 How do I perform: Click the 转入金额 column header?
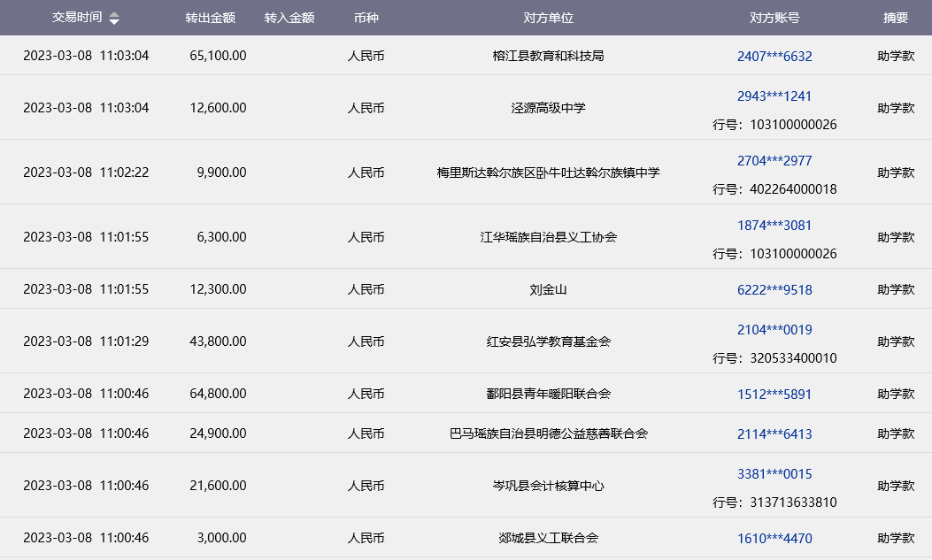pos(289,18)
